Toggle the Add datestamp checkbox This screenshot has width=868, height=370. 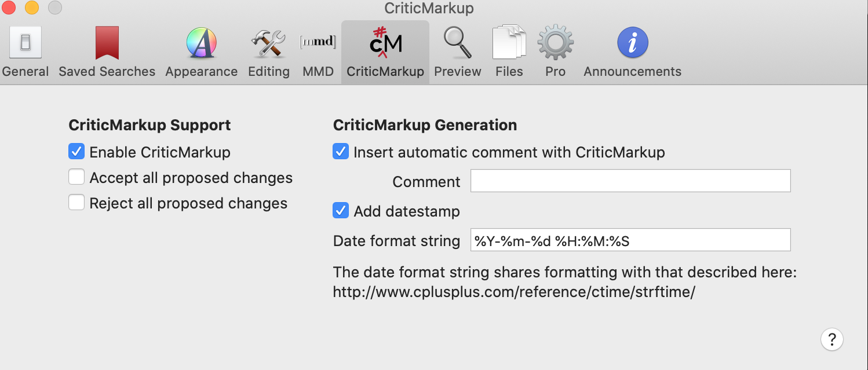[x=341, y=211]
